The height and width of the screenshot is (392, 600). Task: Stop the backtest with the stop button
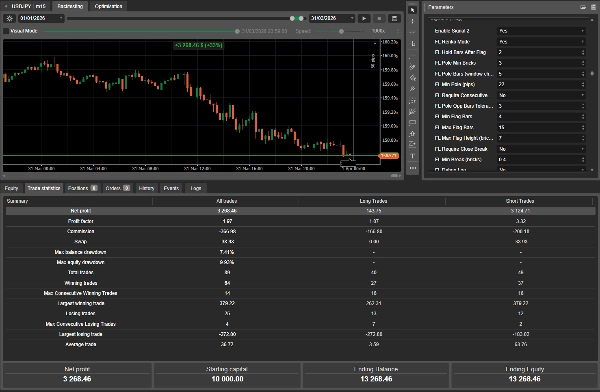click(x=379, y=18)
